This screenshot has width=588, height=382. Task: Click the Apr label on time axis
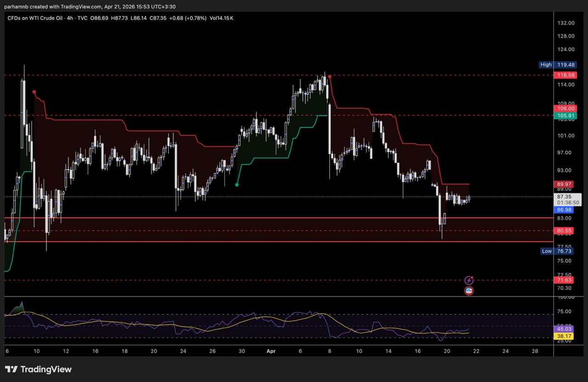pyautogui.click(x=271, y=351)
